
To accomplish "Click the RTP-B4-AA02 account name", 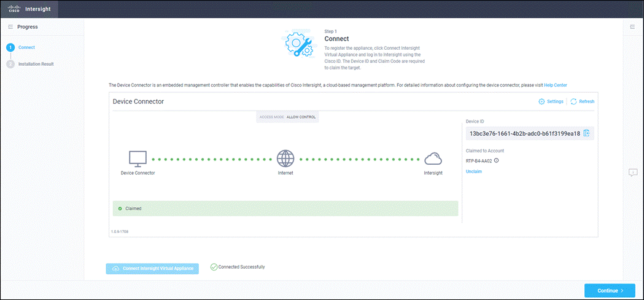I will coord(478,161).
